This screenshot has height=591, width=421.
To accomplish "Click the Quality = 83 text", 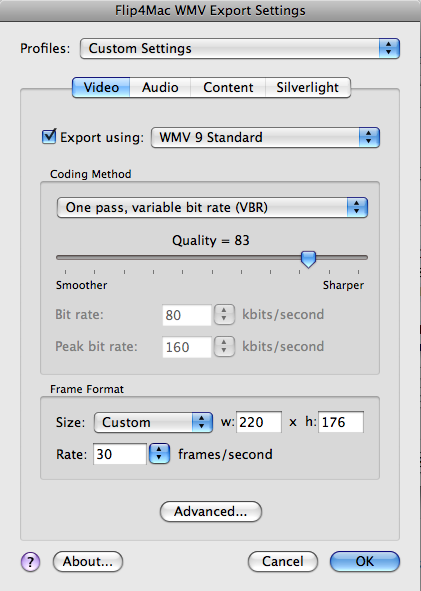I will click(211, 240).
